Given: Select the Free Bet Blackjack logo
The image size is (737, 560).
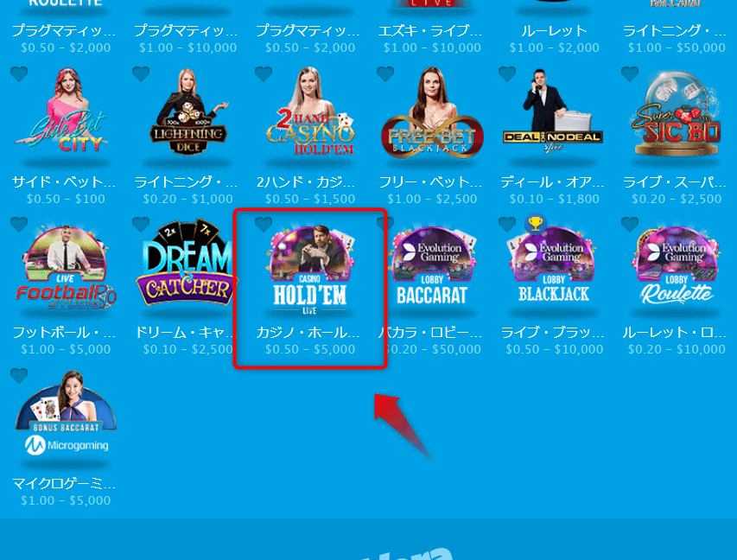Looking at the screenshot, I should click(x=432, y=113).
